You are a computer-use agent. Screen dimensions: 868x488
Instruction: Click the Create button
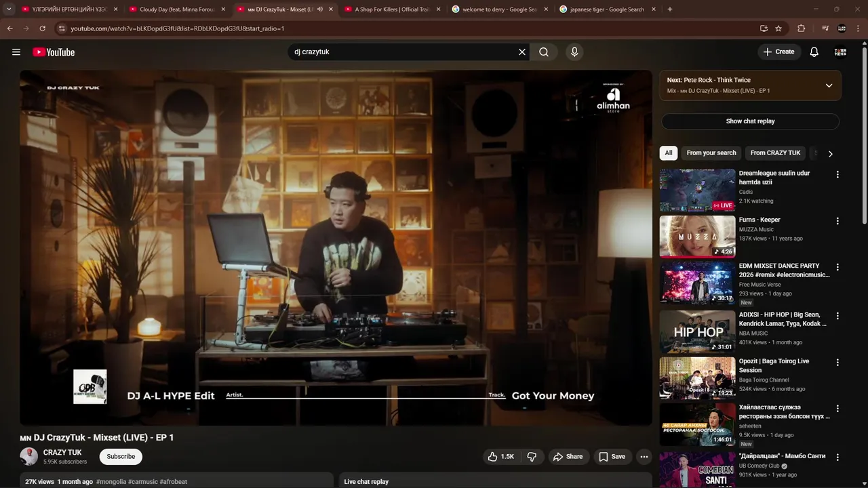click(x=779, y=52)
